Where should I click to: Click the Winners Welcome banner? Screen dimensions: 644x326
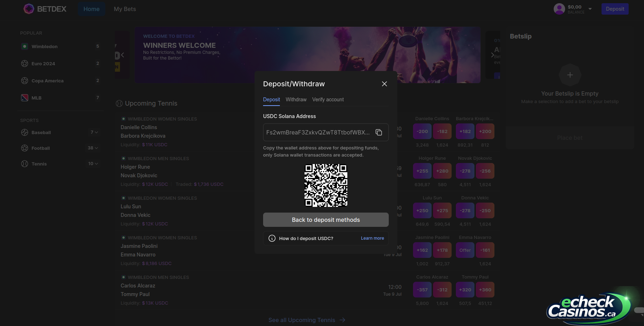(x=308, y=55)
